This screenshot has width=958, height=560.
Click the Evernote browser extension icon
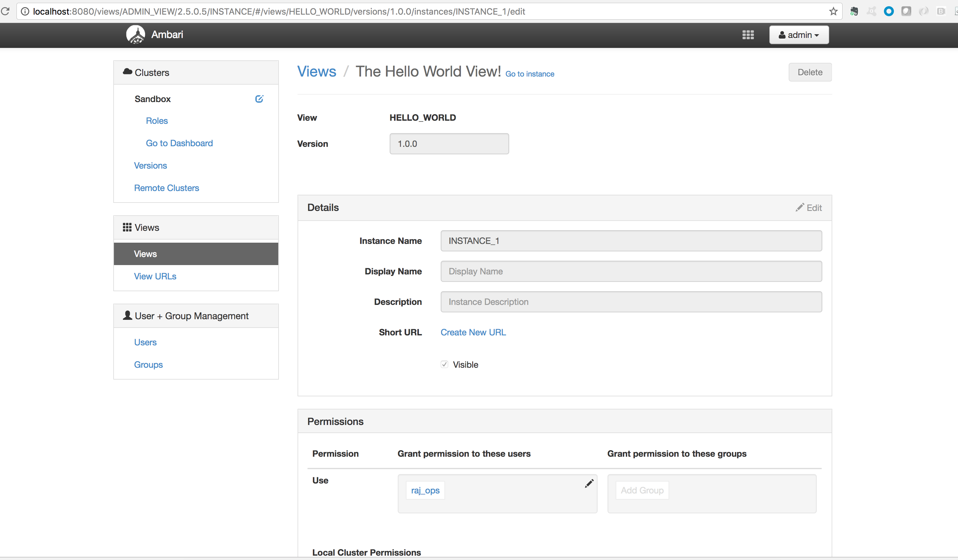point(854,12)
